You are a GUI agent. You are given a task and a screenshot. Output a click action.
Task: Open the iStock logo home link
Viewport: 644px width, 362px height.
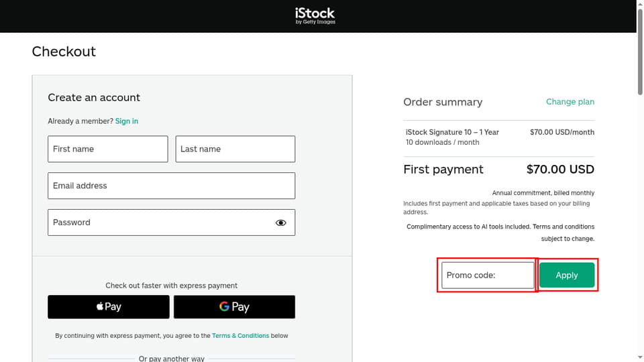point(315,16)
